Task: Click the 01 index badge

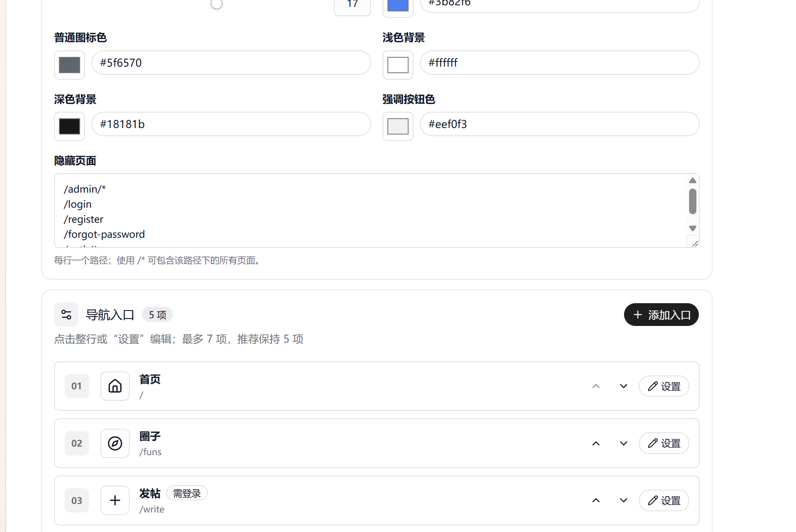Action: coord(77,386)
